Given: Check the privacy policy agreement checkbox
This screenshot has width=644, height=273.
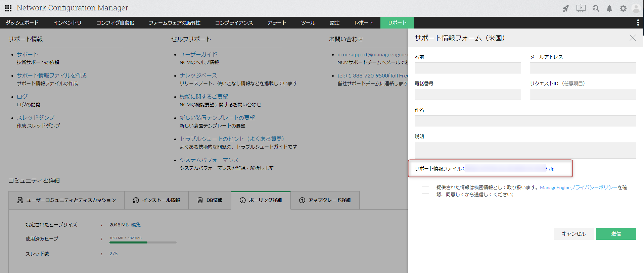Looking at the screenshot, I should click(x=425, y=190).
